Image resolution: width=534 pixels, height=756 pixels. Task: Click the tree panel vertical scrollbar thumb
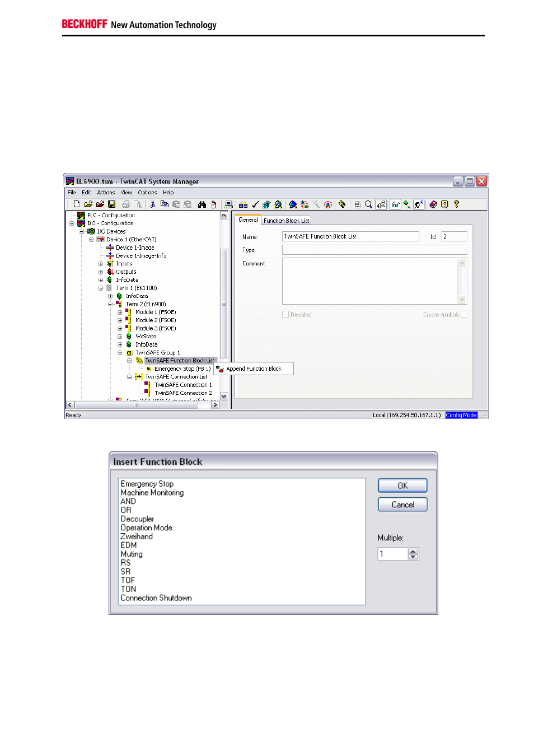(224, 303)
